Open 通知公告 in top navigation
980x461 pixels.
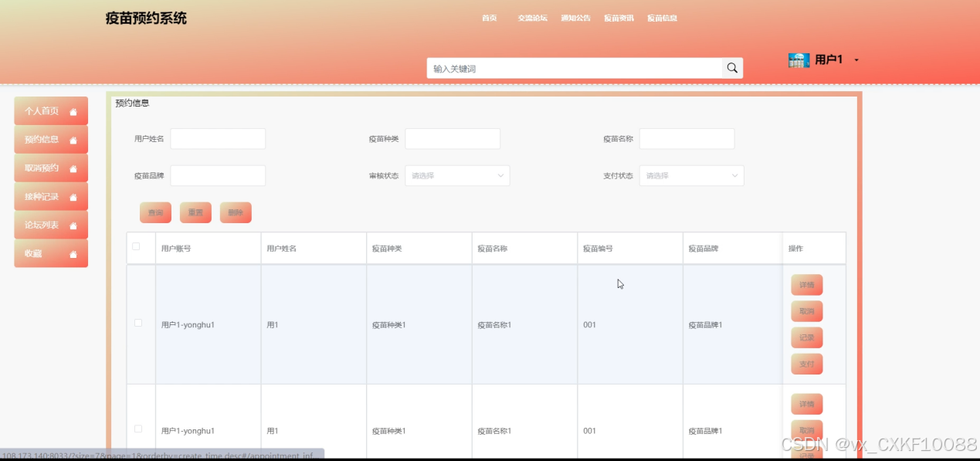575,18
